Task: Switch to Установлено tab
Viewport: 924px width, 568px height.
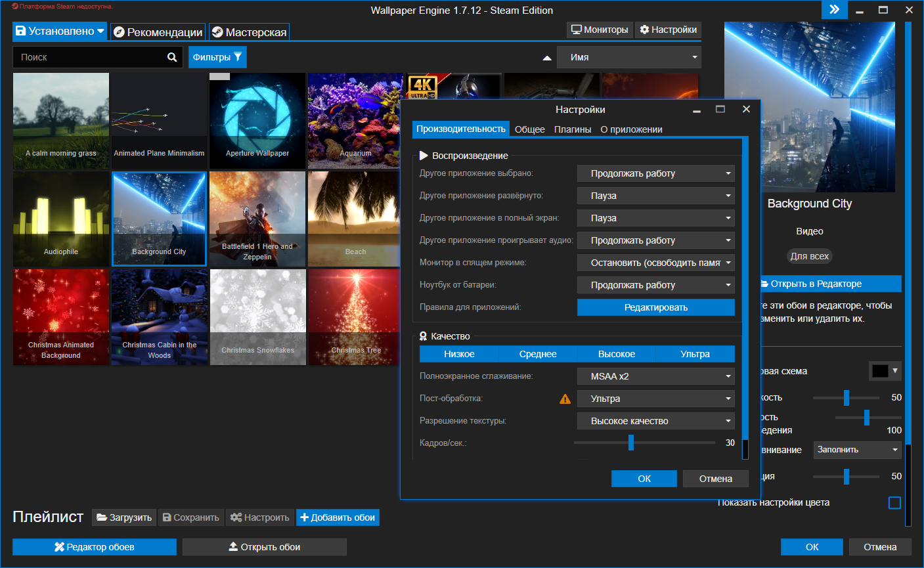Action: click(60, 31)
